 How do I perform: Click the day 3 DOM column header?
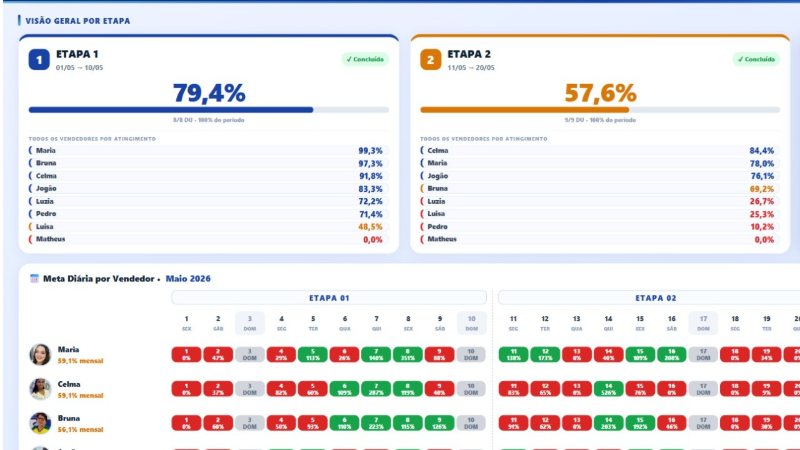tap(250, 323)
